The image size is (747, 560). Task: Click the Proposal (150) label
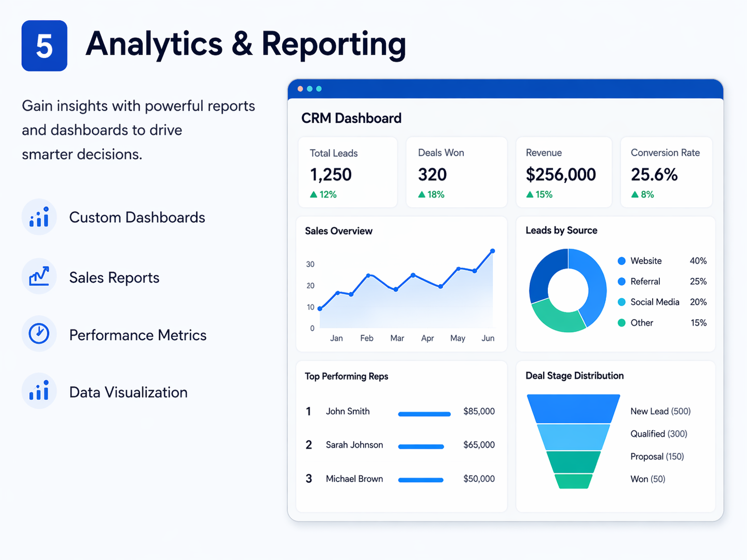click(x=657, y=457)
